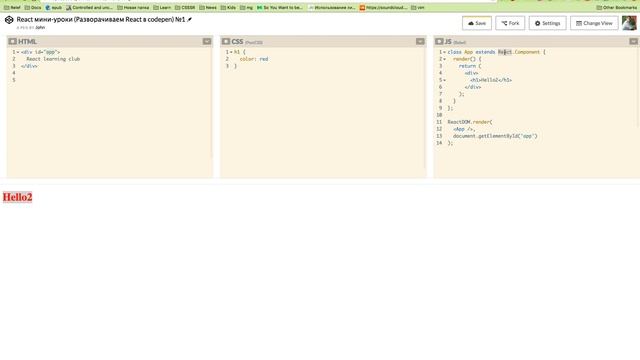Image resolution: width=640 pixels, height=360 pixels.
Task: Click the opening div tag in HTML editor
Action: tap(40, 52)
